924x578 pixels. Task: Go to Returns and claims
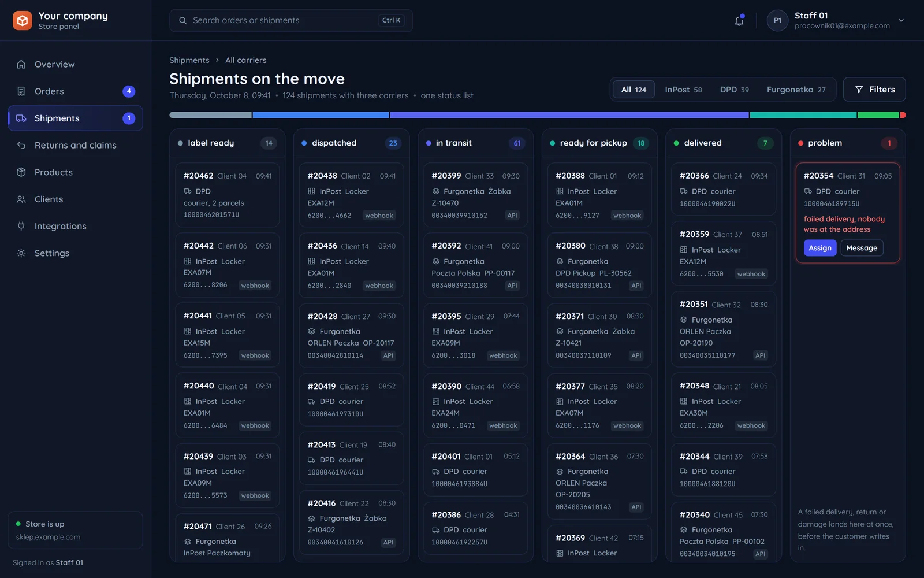pyautogui.click(x=75, y=145)
